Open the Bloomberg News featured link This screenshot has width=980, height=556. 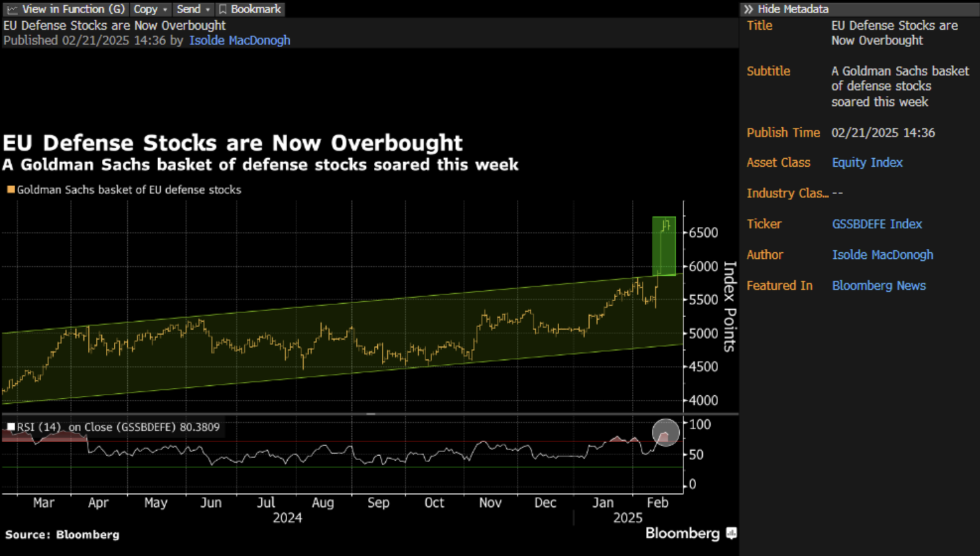tap(879, 286)
